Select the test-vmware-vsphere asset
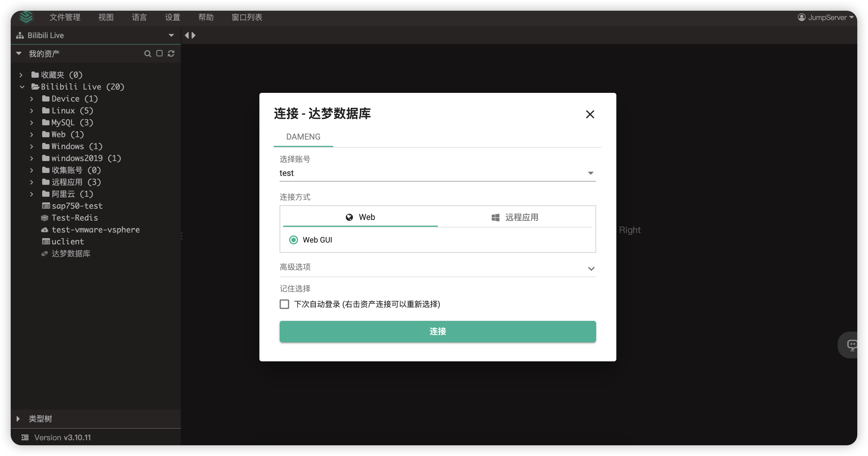Screen dimensions: 868x456 coord(96,230)
